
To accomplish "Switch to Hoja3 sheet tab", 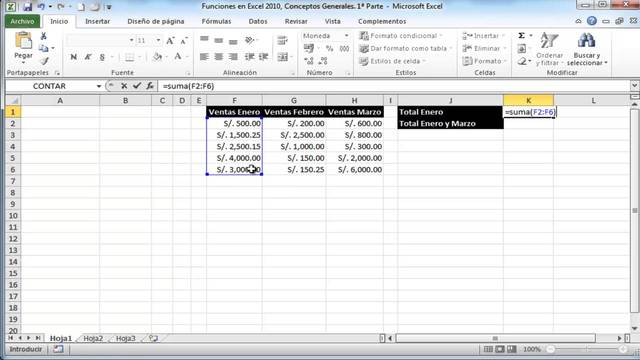I will coord(126,338).
